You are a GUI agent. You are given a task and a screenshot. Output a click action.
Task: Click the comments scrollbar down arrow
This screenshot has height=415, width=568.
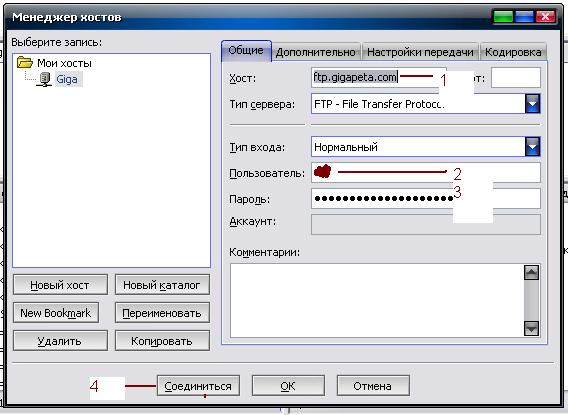[531, 328]
